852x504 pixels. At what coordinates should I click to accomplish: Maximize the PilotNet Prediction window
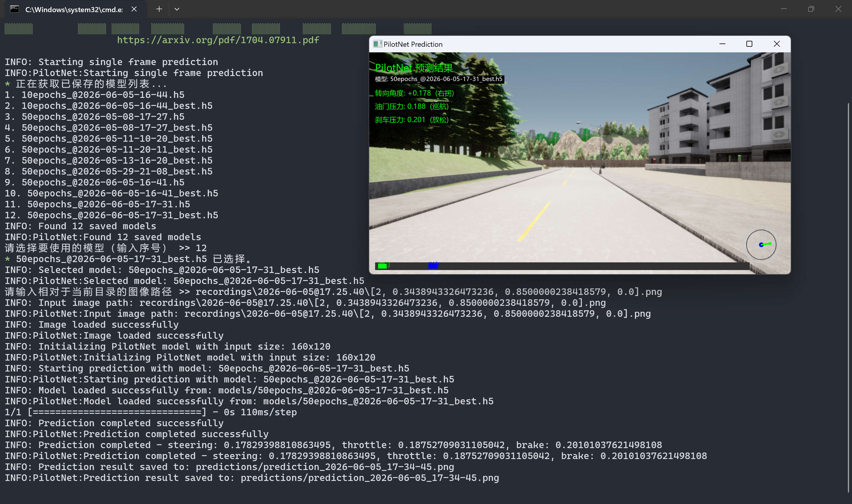749,44
